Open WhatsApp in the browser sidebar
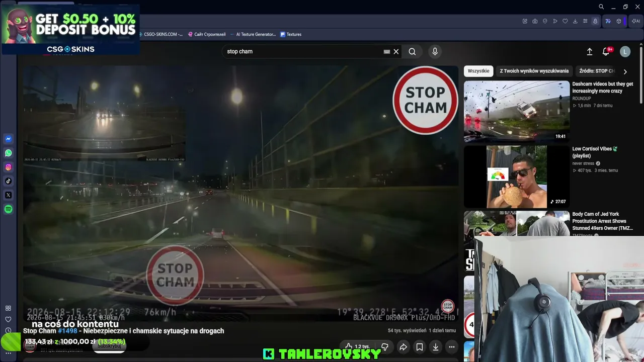 (9, 153)
